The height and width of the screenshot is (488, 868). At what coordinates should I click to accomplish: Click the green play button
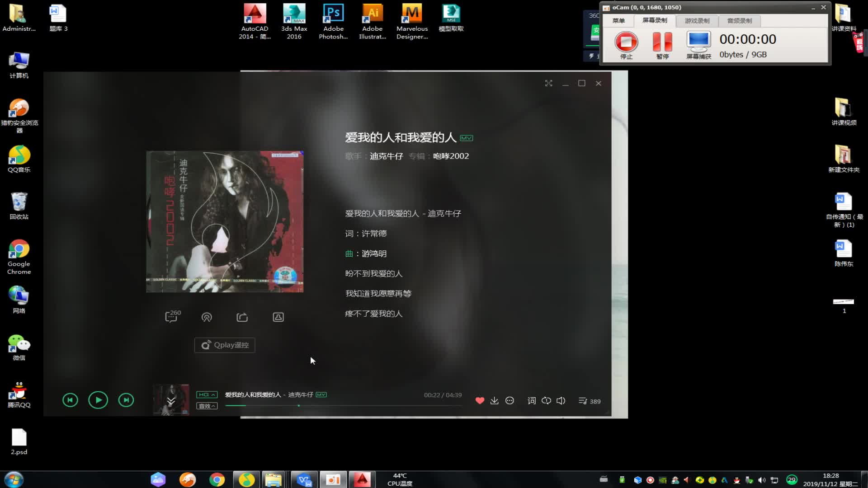click(98, 400)
